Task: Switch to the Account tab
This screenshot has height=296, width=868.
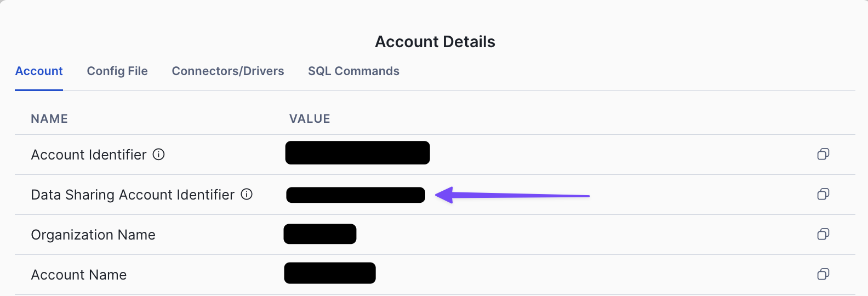Action: (x=39, y=71)
